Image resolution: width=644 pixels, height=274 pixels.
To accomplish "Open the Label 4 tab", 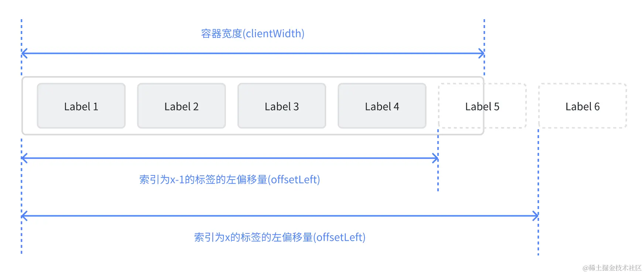I will coord(382,106).
